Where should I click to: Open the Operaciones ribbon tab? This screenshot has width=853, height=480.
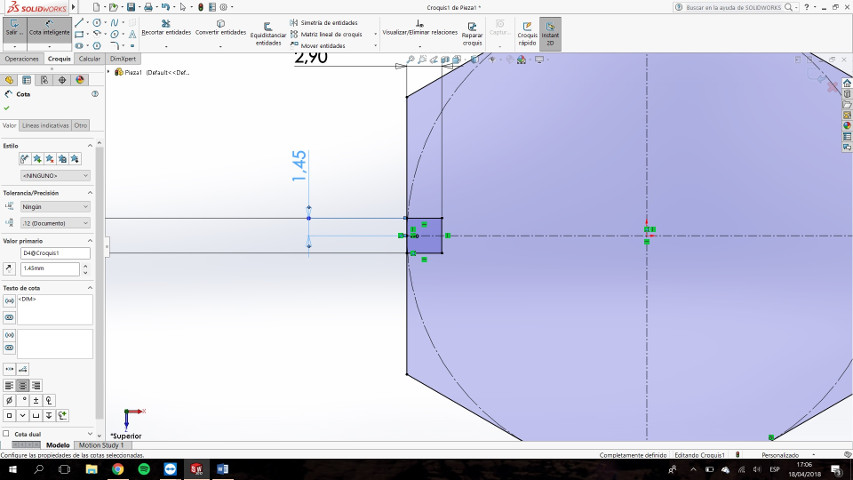[22, 59]
